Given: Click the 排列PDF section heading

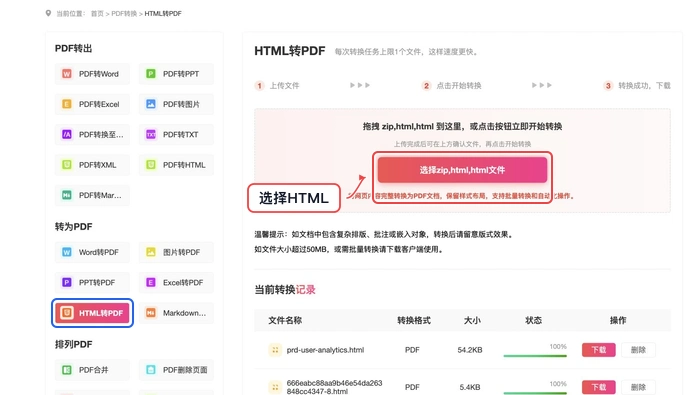Looking at the screenshot, I should point(73,345).
